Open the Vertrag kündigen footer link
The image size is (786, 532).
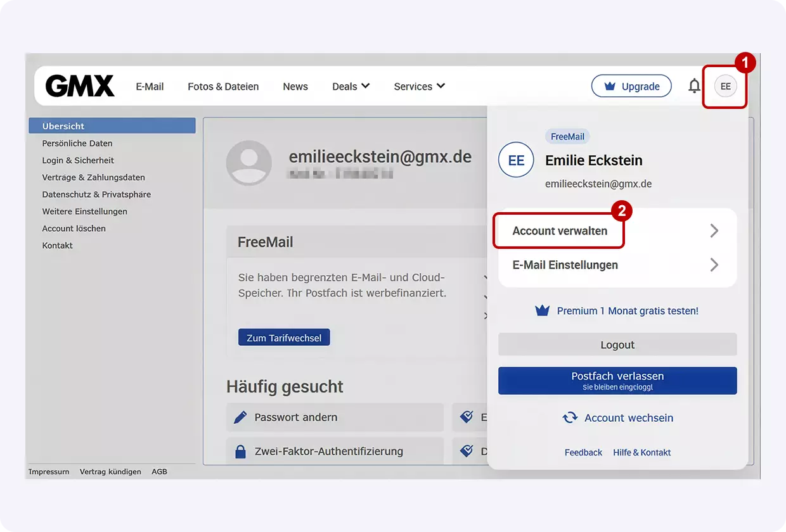[110, 471]
